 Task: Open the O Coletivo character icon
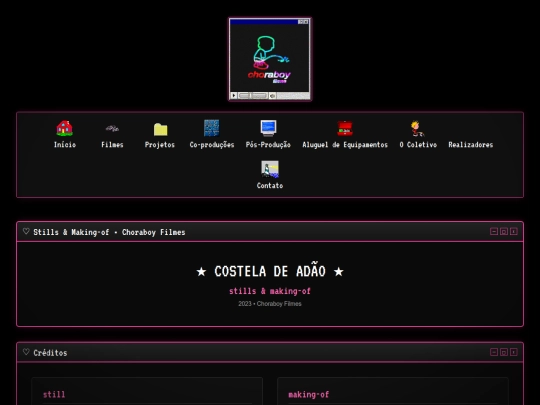click(418, 128)
